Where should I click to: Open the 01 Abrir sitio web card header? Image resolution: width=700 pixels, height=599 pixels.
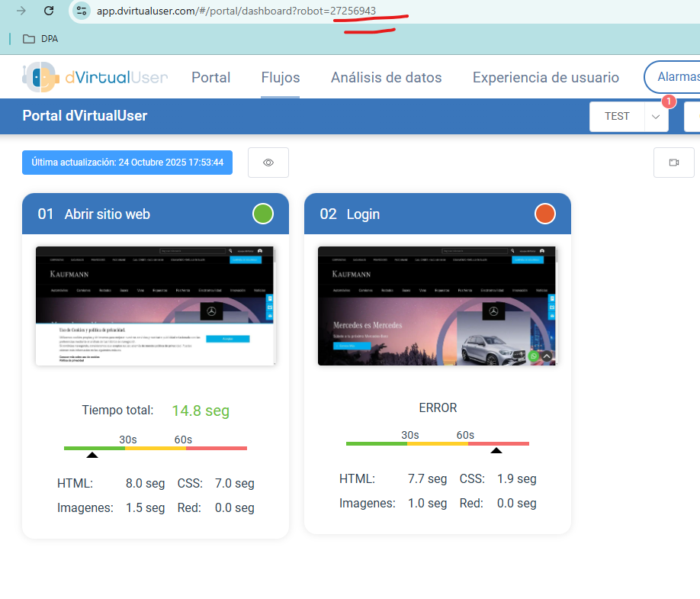click(156, 214)
